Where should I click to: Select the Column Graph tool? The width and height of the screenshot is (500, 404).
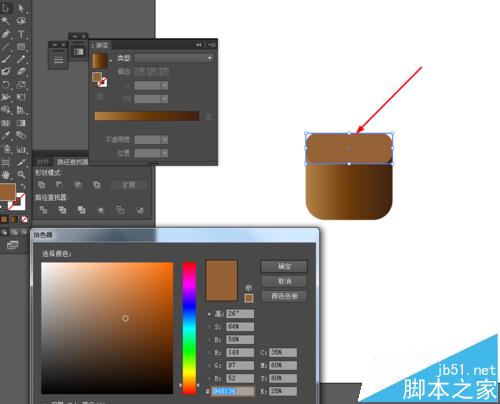(21, 149)
